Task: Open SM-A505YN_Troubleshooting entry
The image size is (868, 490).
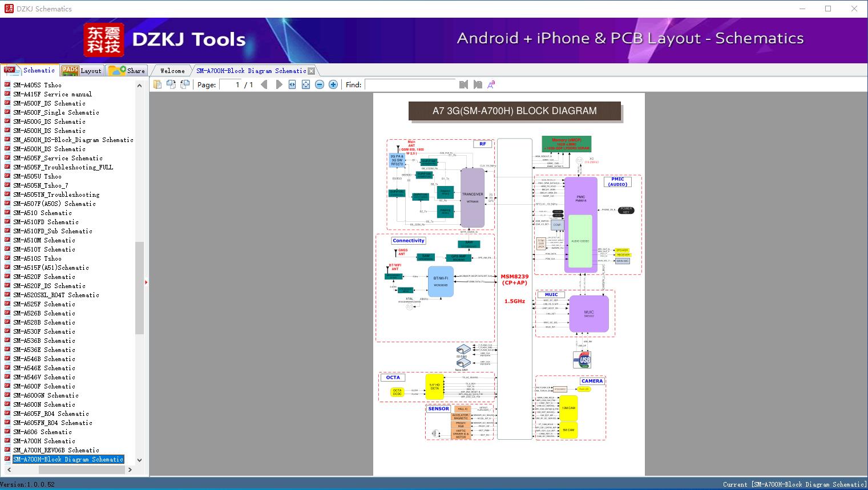Action: pos(56,195)
